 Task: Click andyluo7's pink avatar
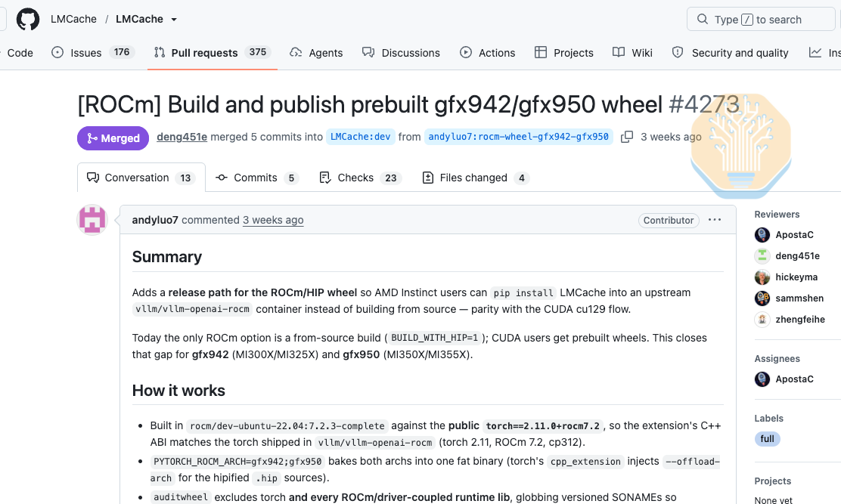pyautogui.click(x=92, y=220)
